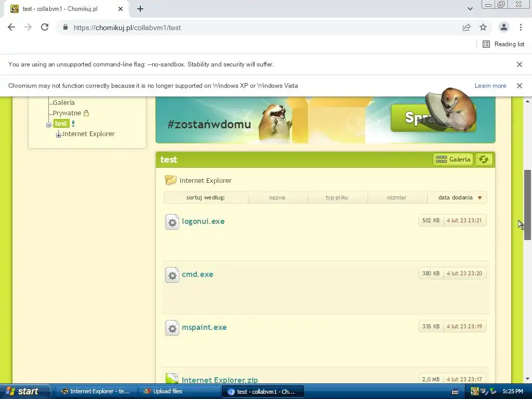The image size is (532, 399).
Task: Click the heading test in the green bar
Action: click(x=169, y=159)
